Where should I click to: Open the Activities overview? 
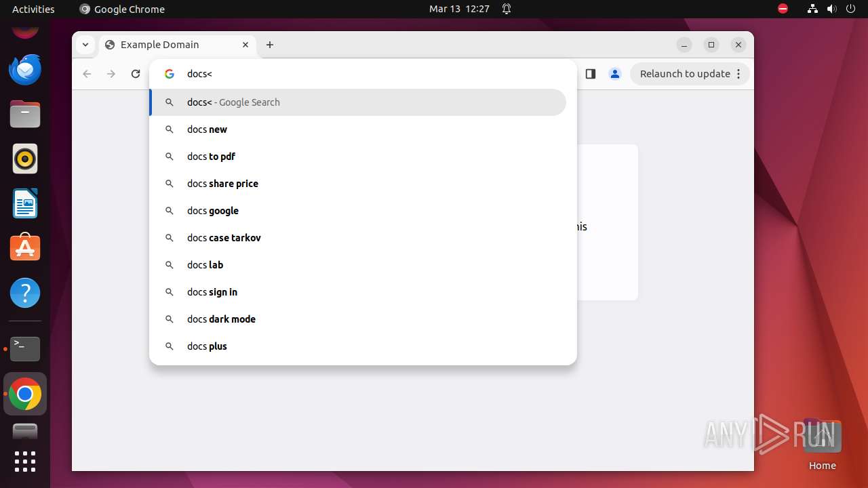coord(33,9)
